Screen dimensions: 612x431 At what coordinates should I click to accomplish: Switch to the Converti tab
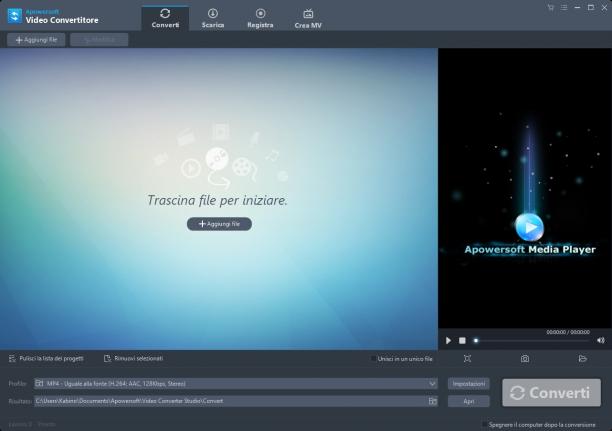click(165, 18)
